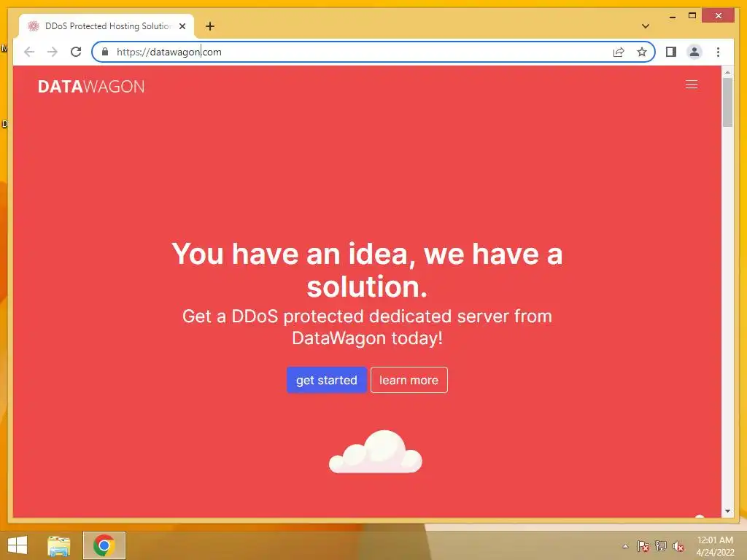Maximize the Chrome window

point(692,16)
